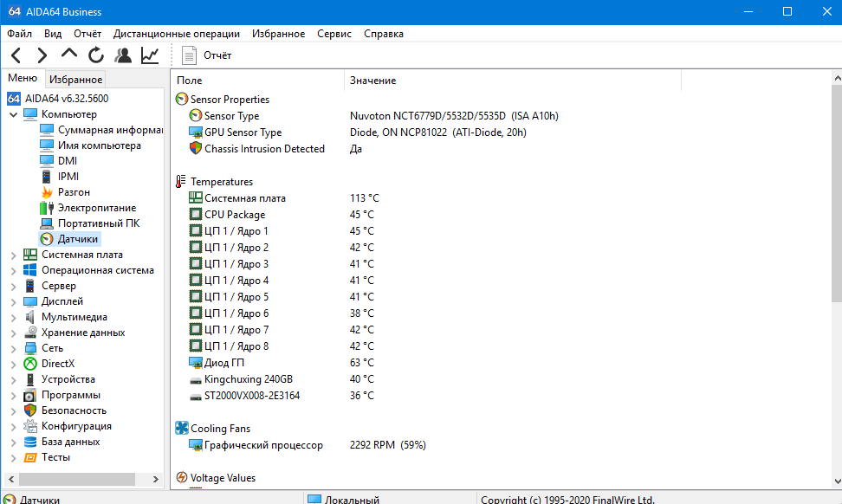
Task: Switch to the Избранное tab
Action: [75, 80]
